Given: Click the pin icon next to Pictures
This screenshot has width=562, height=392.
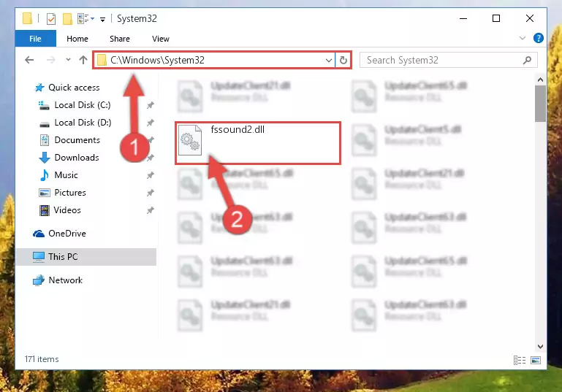Looking at the screenshot, I should [x=150, y=193].
